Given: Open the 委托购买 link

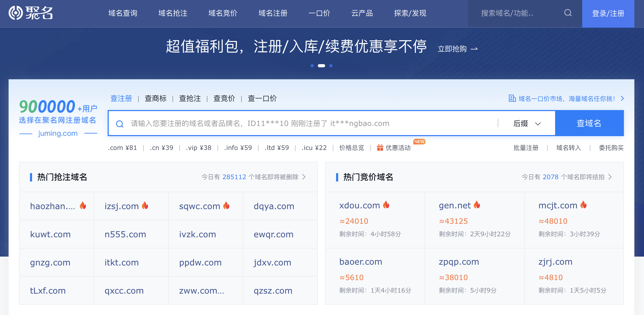Looking at the screenshot, I should 611,148.
